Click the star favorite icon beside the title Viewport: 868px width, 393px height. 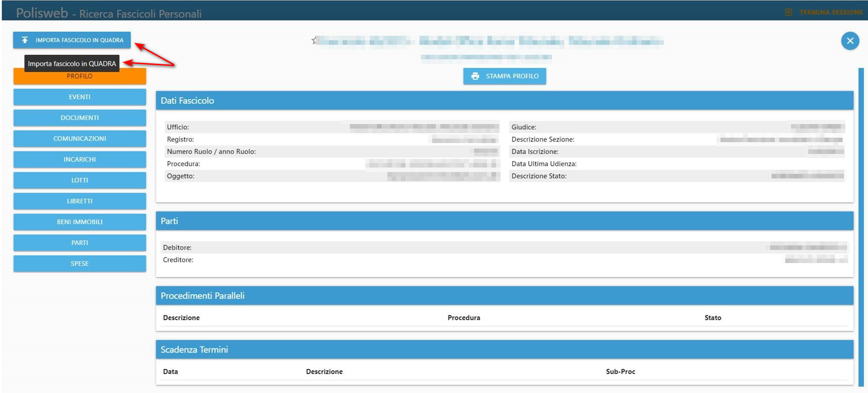click(314, 41)
